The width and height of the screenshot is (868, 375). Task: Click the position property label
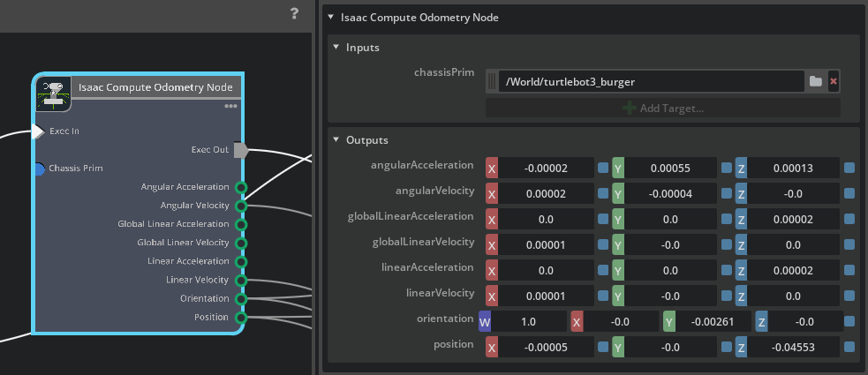(453, 344)
